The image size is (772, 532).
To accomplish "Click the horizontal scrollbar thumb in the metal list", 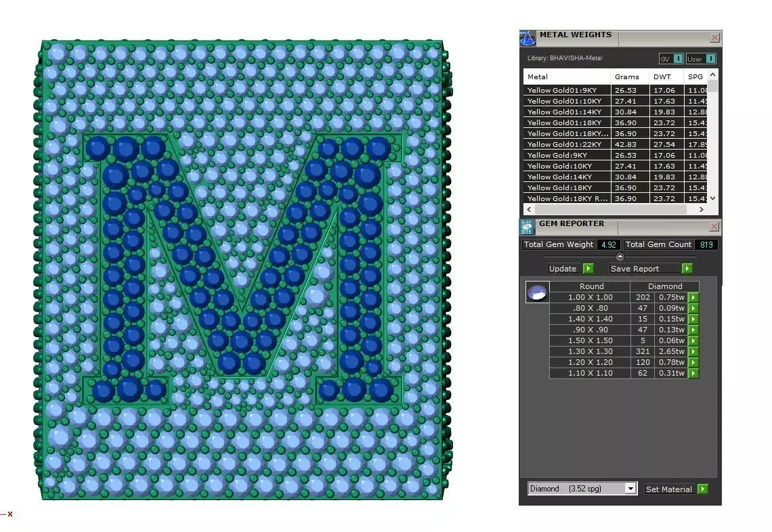I will (x=611, y=209).
